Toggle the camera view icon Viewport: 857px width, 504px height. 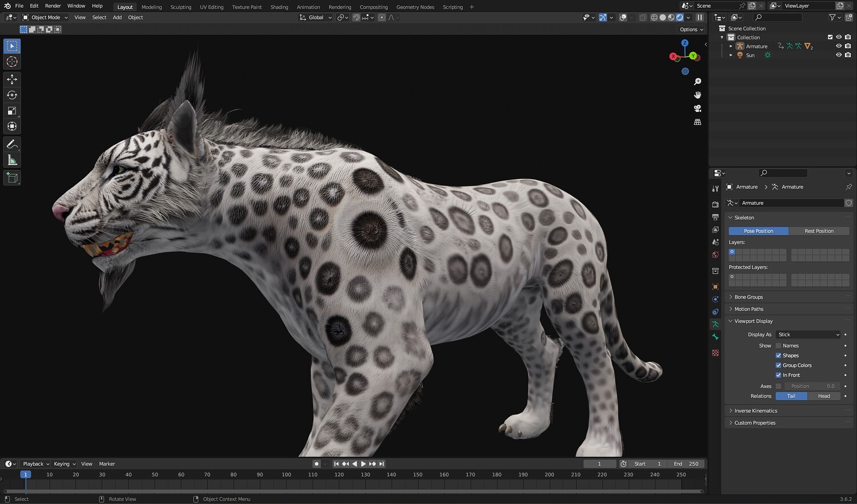click(698, 108)
